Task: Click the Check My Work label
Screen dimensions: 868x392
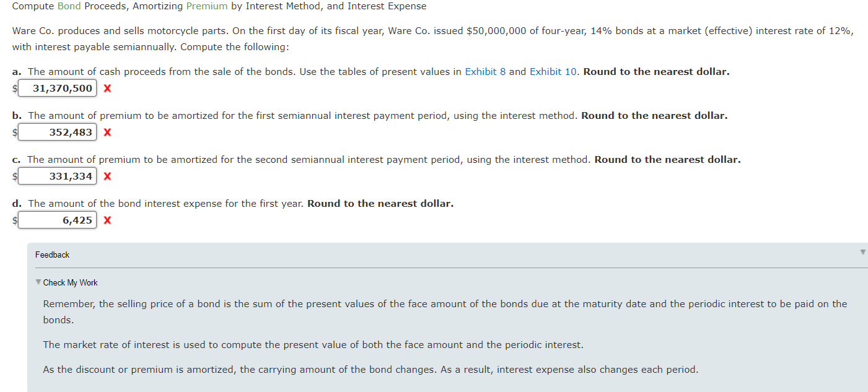Action: (70, 282)
